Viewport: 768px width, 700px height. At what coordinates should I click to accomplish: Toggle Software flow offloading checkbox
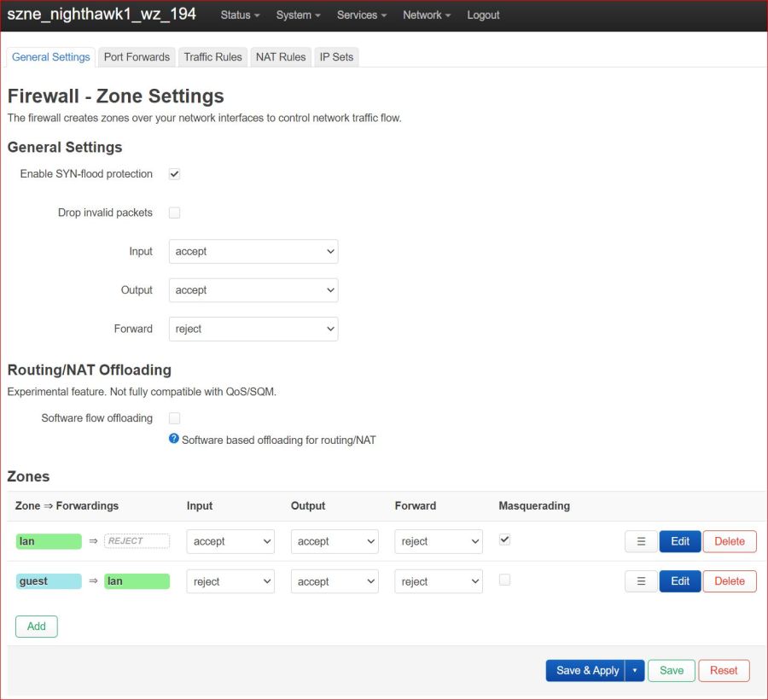pos(174,418)
